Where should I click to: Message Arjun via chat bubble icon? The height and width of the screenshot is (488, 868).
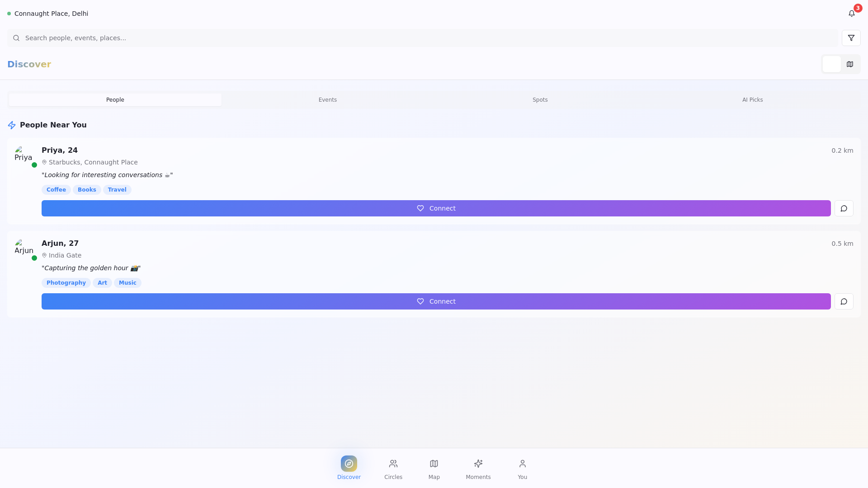[x=844, y=301]
